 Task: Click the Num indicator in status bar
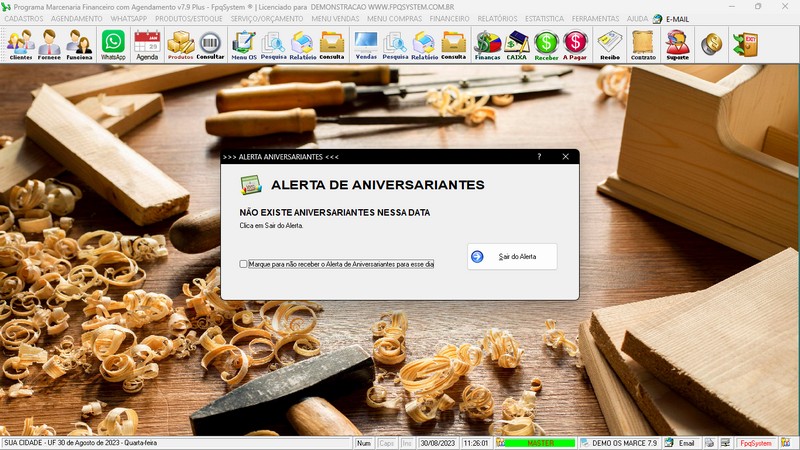tap(364, 443)
